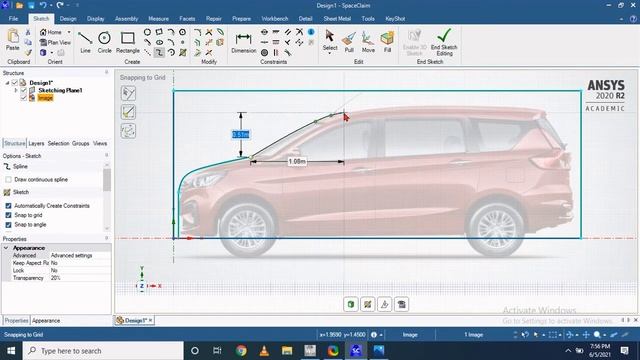Activate the highlighted Spline tool in ribbon

[x=159, y=53]
